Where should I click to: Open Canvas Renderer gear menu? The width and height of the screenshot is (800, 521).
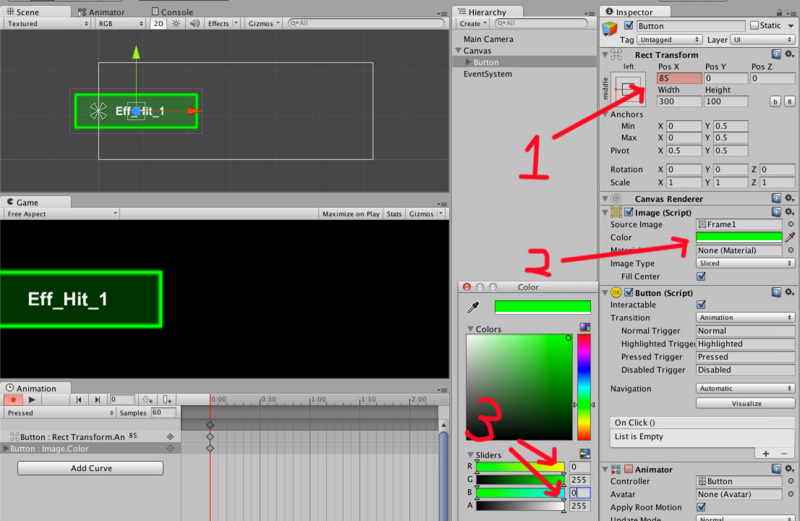pos(789,198)
